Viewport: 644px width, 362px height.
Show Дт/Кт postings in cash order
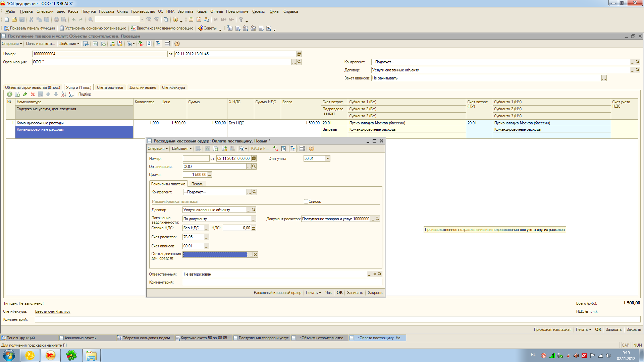(x=275, y=148)
